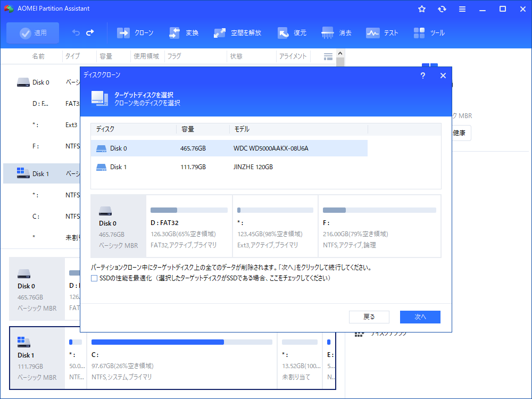Click 465.76GB capacity cell in dialog list
This screenshot has height=399, width=532.
tap(193, 148)
